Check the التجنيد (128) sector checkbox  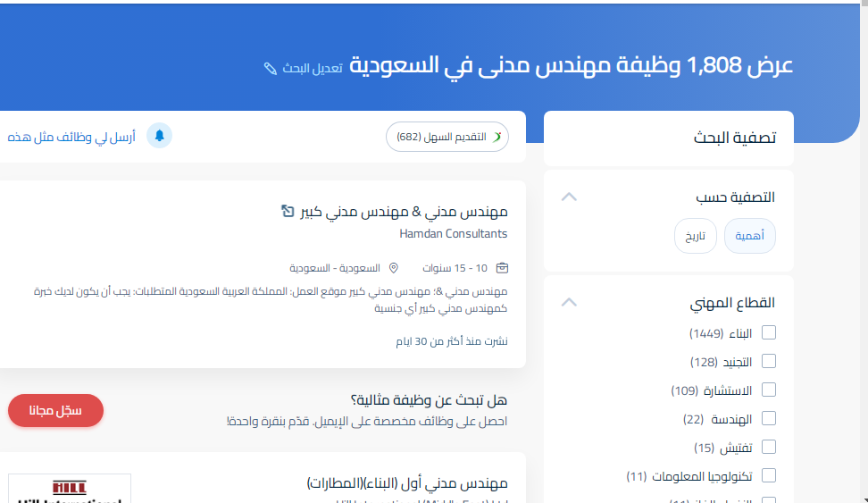(x=768, y=362)
